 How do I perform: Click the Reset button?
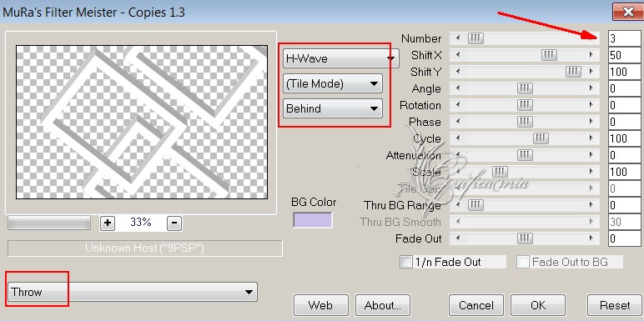point(615,305)
